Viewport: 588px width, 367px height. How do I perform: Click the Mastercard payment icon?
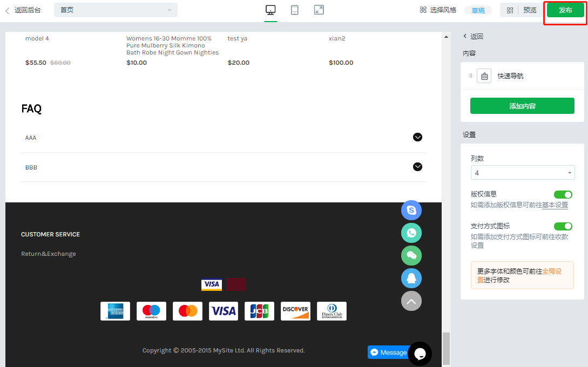point(187,311)
